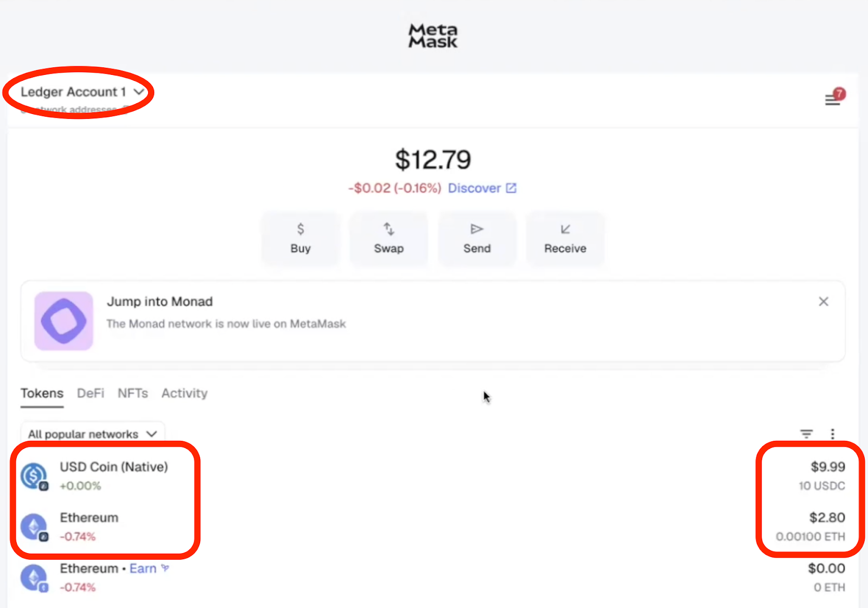Image resolution: width=868 pixels, height=608 pixels.
Task: Open the All popular networks dropdown
Action: point(92,434)
